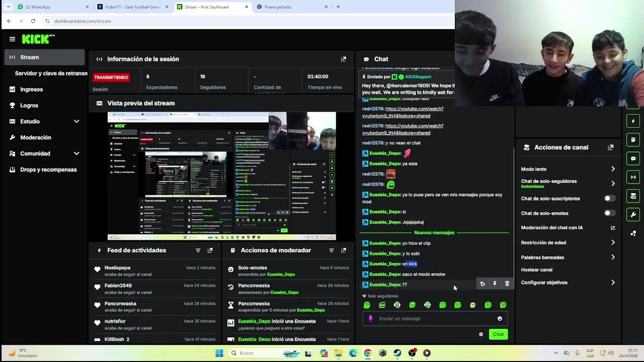Viewport: 644px width, 362px height.
Task: Open the Kick hamburger menu
Action: [12, 39]
